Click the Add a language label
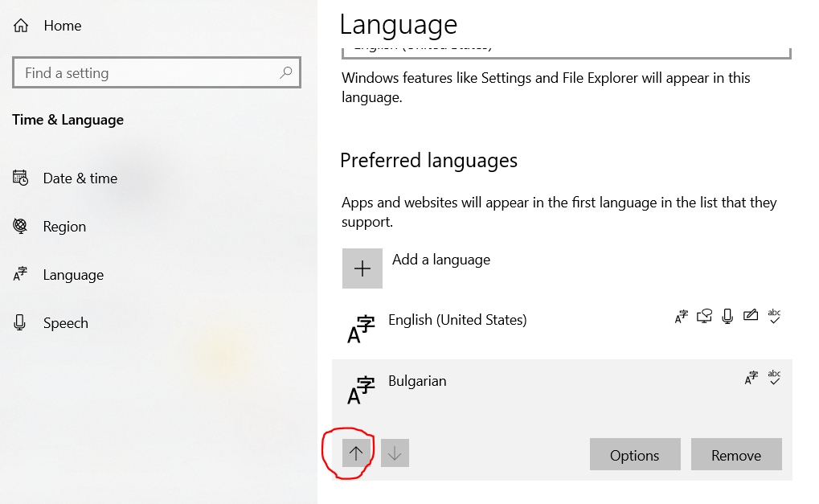 point(441,260)
